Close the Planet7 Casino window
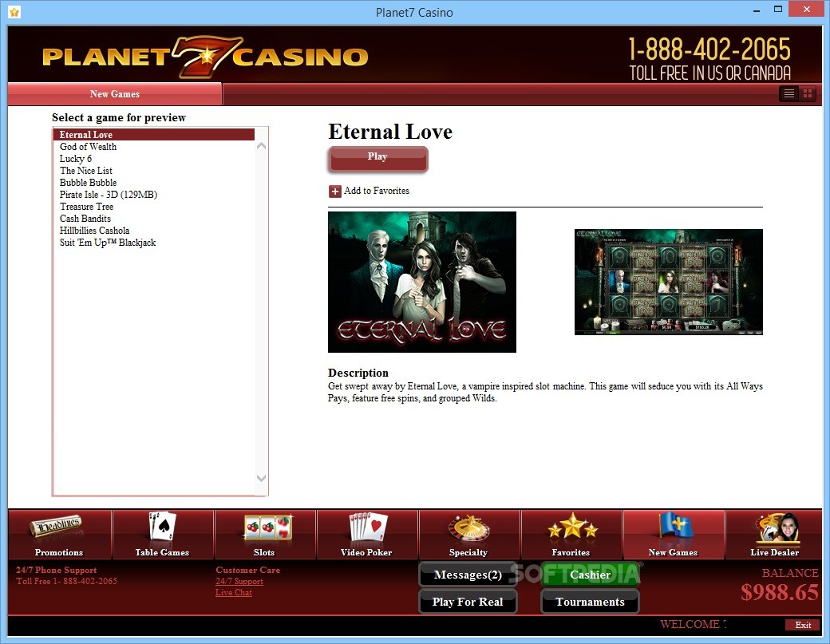 click(x=807, y=9)
